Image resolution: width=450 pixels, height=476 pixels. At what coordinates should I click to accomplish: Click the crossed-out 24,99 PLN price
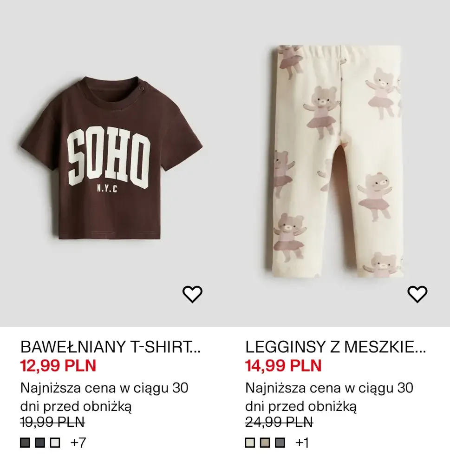pos(279,422)
